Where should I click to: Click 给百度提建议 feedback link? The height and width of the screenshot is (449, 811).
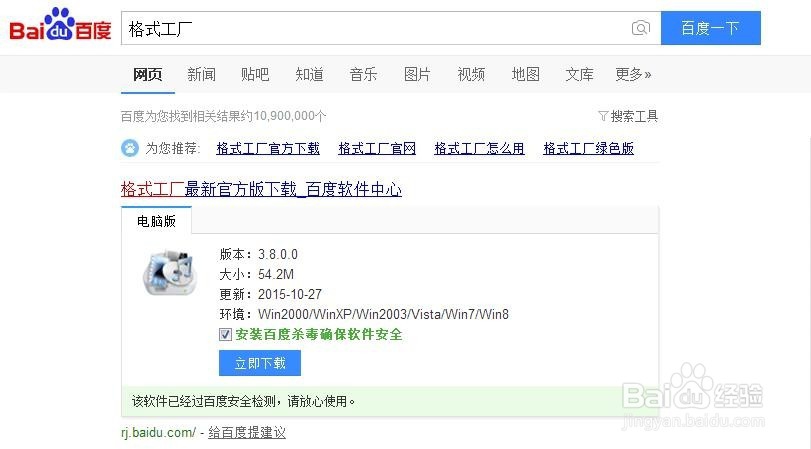click(247, 432)
